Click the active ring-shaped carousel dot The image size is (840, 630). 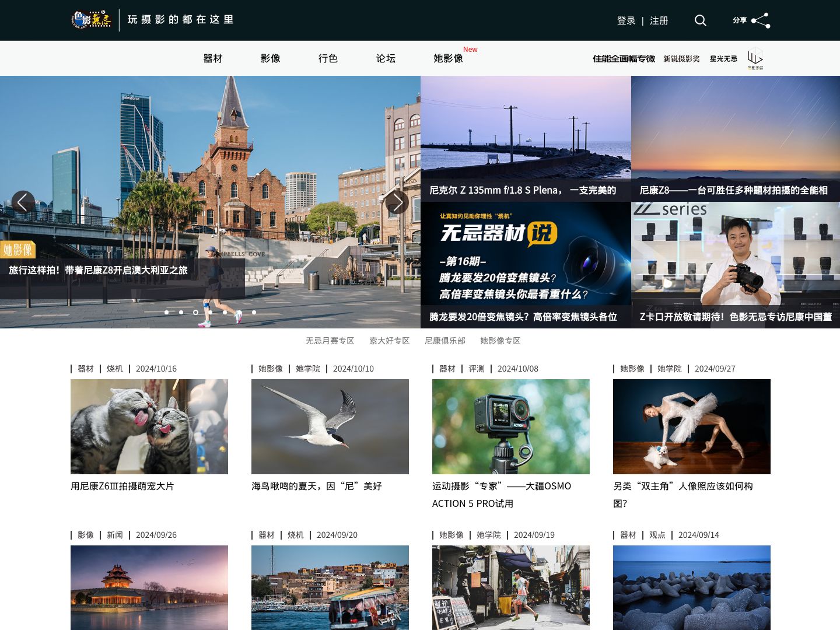pyautogui.click(x=195, y=312)
